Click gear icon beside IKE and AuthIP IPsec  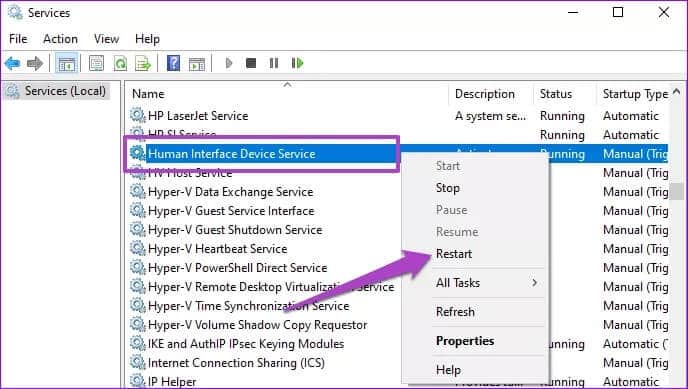137,343
